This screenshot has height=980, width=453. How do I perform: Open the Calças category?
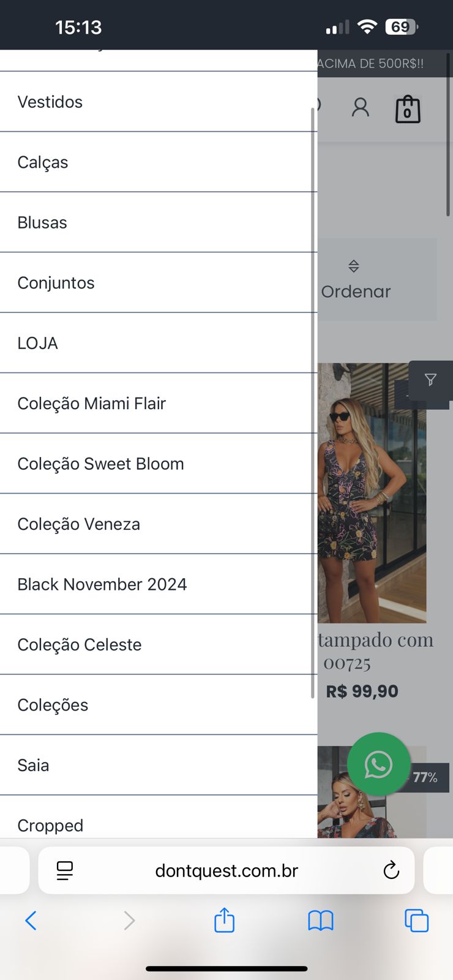pyautogui.click(x=43, y=162)
